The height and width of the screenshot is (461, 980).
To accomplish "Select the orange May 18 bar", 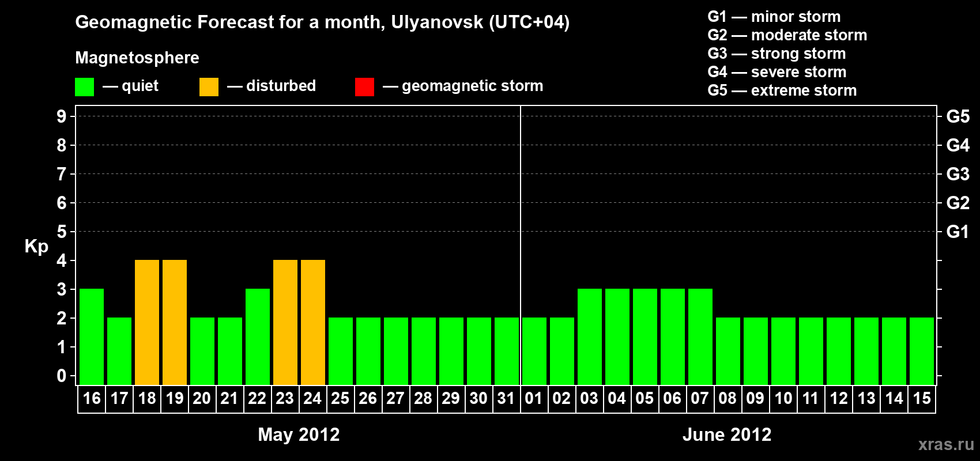I will coord(147,322).
